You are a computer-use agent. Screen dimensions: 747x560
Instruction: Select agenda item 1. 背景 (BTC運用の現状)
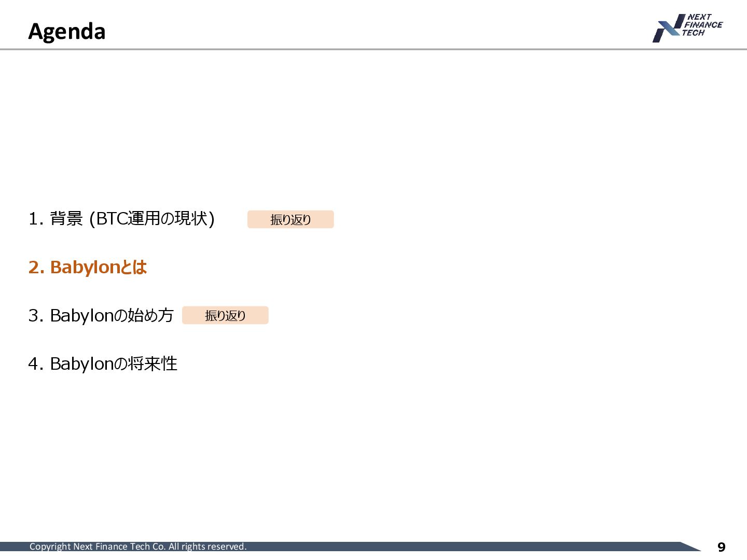coord(121,219)
